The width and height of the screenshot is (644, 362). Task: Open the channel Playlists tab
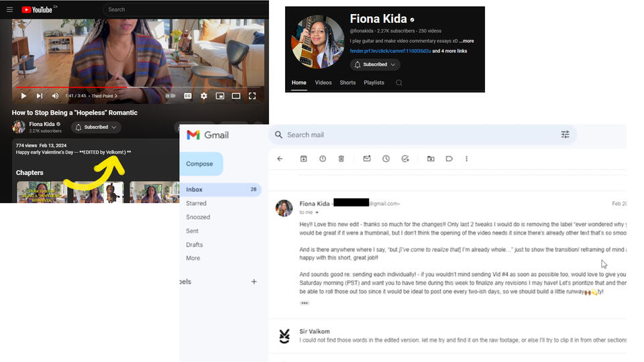tap(374, 82)
